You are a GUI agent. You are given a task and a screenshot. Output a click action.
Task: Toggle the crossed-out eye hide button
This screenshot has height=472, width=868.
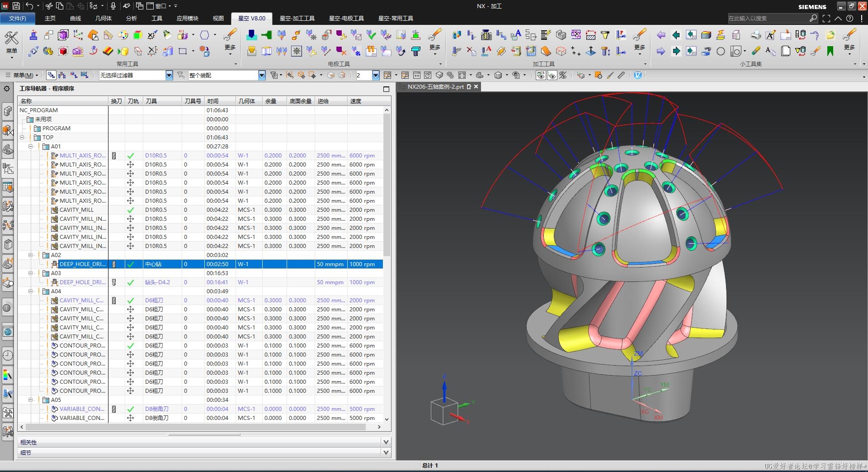tap(563, 75)
